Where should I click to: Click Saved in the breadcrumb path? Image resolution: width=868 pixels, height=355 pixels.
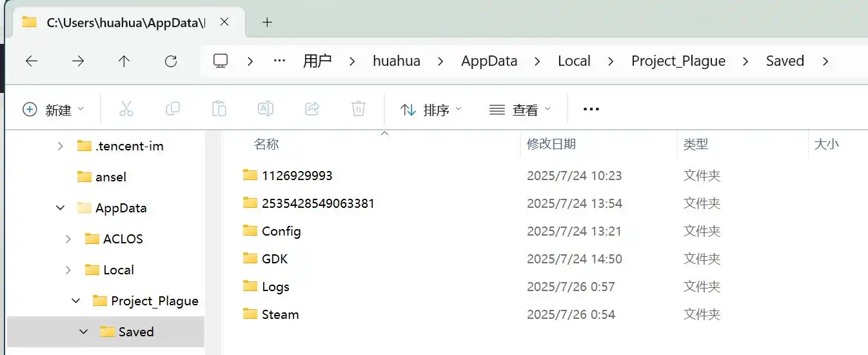785,61
